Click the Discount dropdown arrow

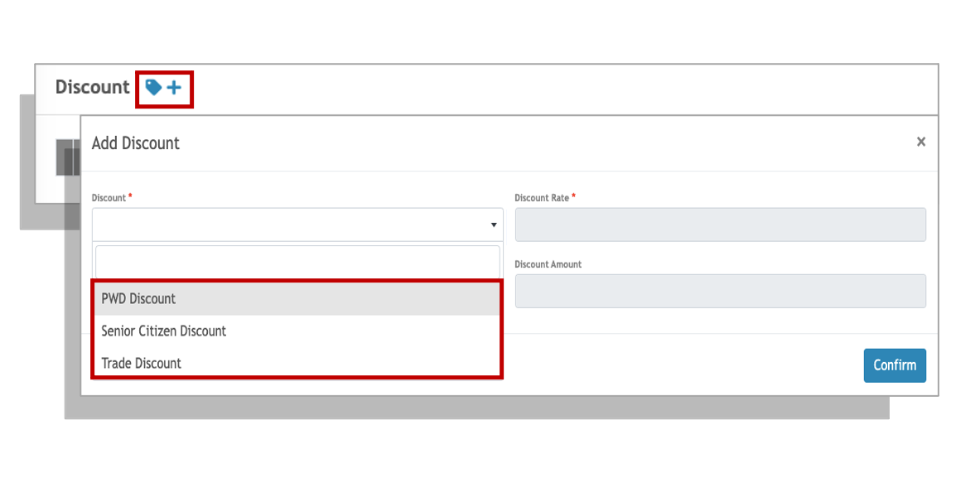click(494, 225)
